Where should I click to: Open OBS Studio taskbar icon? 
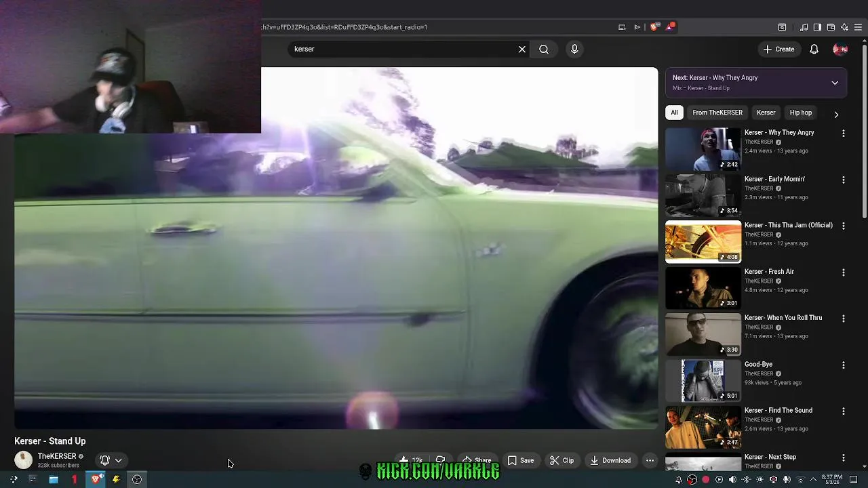click(x=137, y=479)
